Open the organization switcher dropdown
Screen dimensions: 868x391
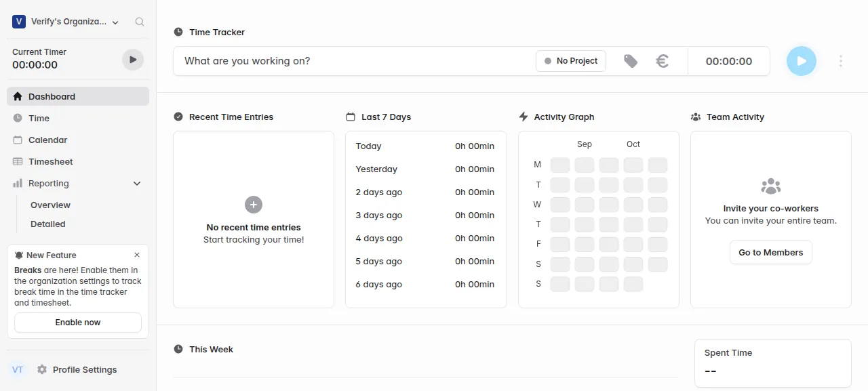click(66, 22)
